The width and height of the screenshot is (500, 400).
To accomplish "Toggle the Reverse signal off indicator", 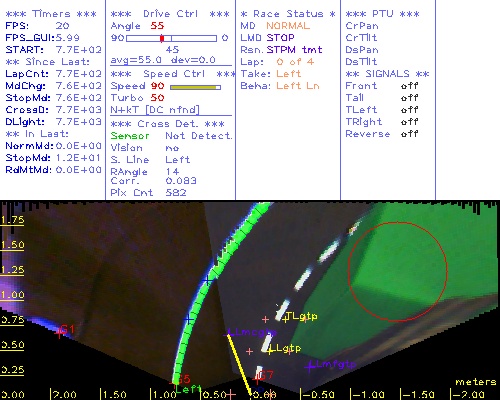I will (409, 134).
